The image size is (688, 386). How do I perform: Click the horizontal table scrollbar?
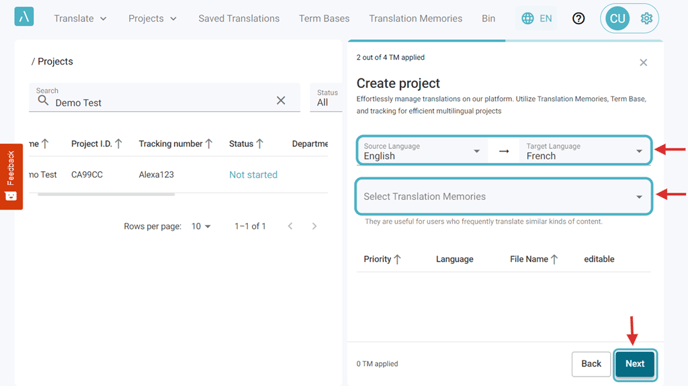[106, 194]
